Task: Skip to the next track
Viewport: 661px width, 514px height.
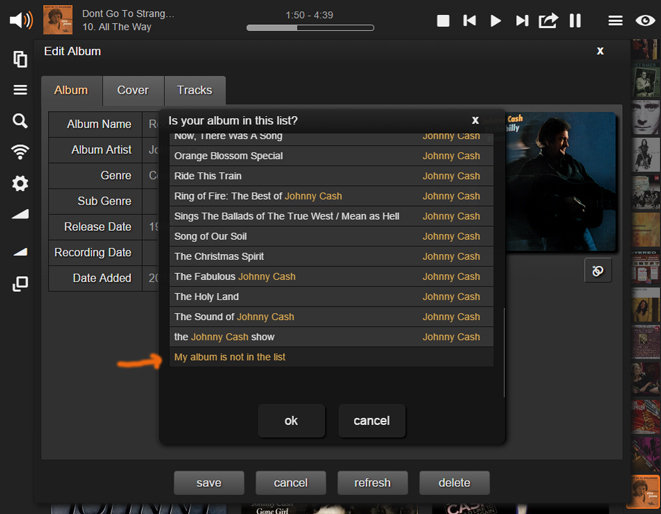Action: (x=522, y=21)
